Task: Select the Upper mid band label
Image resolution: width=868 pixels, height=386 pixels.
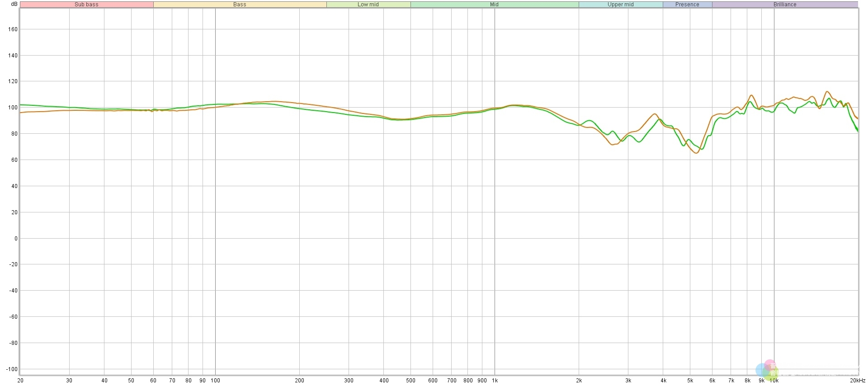Action: point(621,5)
